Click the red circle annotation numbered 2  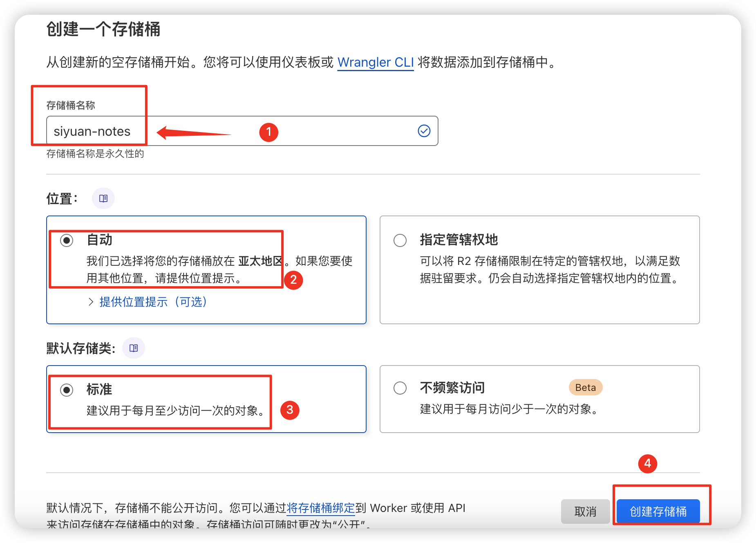point(293,280)
